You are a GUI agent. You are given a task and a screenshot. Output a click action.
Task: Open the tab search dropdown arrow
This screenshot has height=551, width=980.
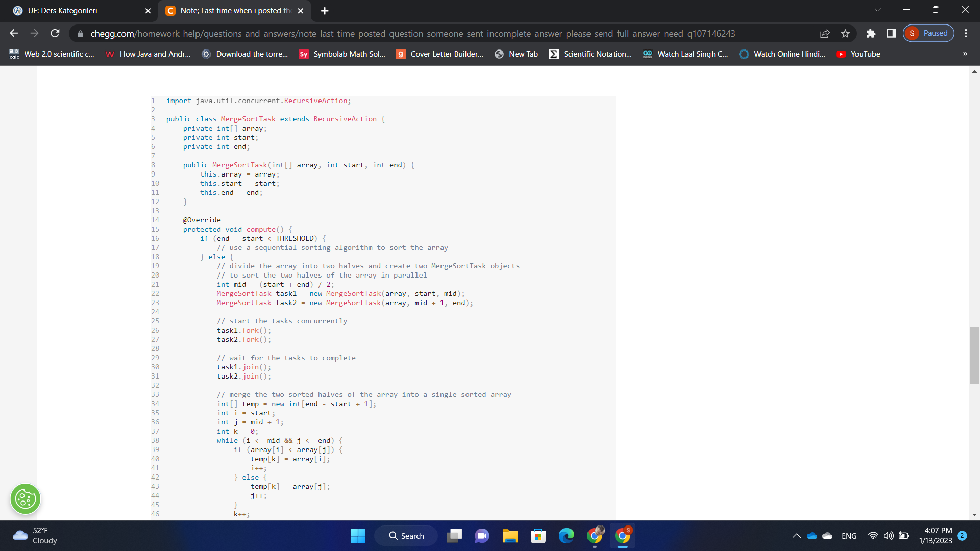(877, 9)
